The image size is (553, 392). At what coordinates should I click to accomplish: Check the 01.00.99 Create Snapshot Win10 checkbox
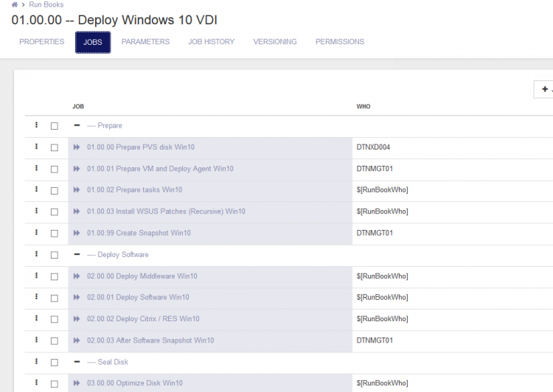pyautogui.click(x=55, y=234)
